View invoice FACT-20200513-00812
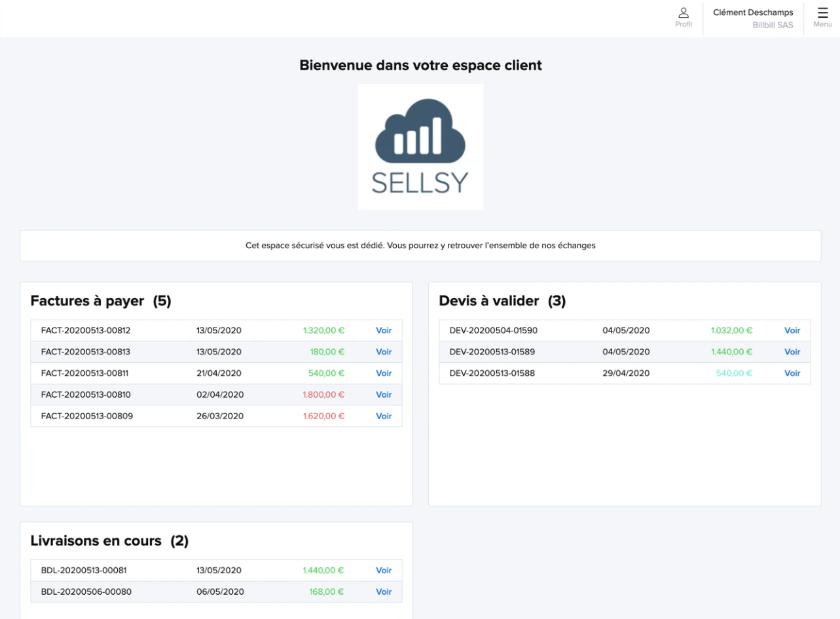Image resolution: width=840 pixels, height=619 pixels. [384, 331]
